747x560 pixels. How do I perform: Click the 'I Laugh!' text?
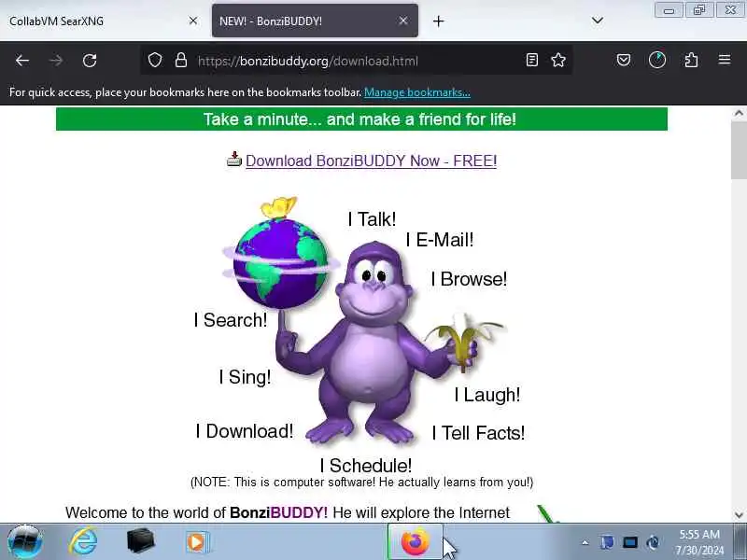486,395
